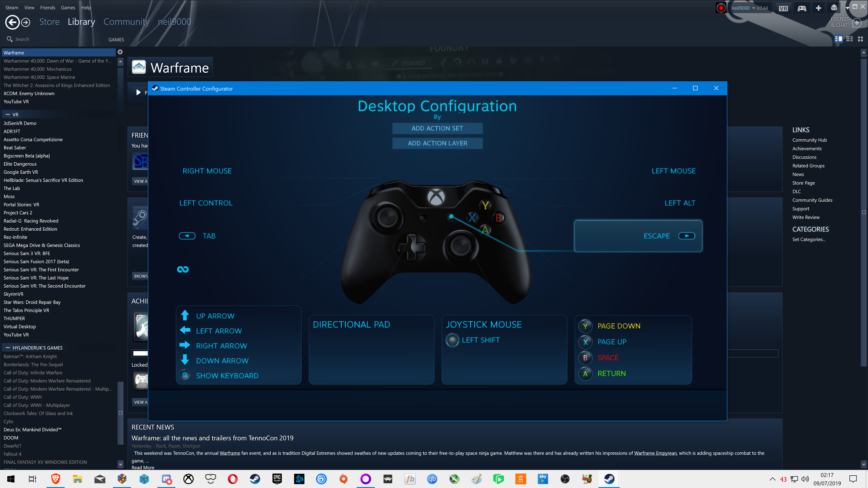Image resolution: width=868 pixels, height=488 pixels.
Task: Click the back navigation arrow in Steam
Action: 12,22
